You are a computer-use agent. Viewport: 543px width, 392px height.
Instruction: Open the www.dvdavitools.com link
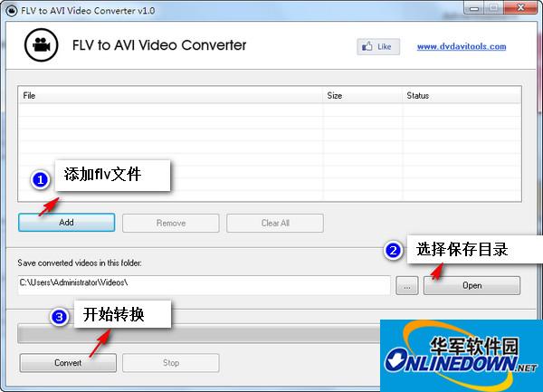[x=462, y=46]
